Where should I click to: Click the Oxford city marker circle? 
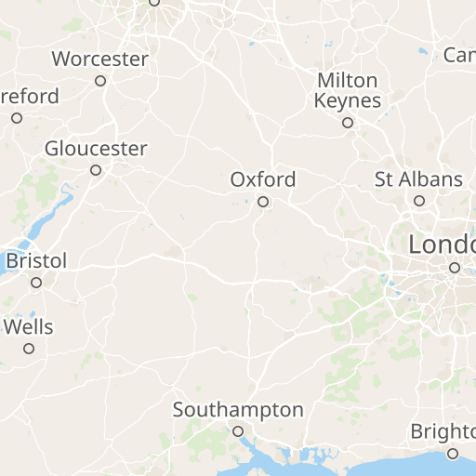coord(263,202)
